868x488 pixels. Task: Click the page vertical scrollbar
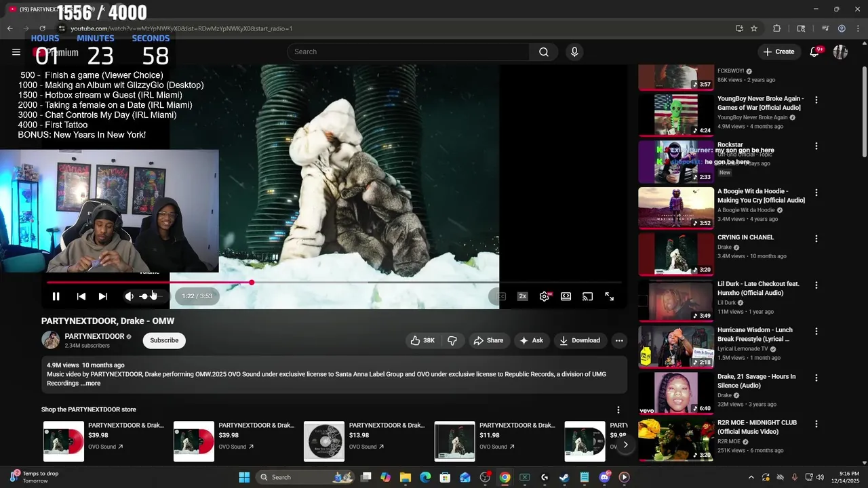point(863,112)
